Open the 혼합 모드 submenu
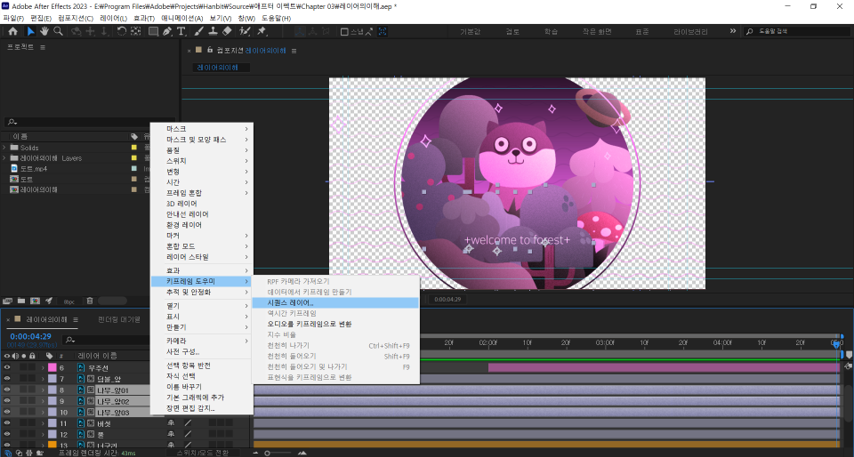 [202, 246]
